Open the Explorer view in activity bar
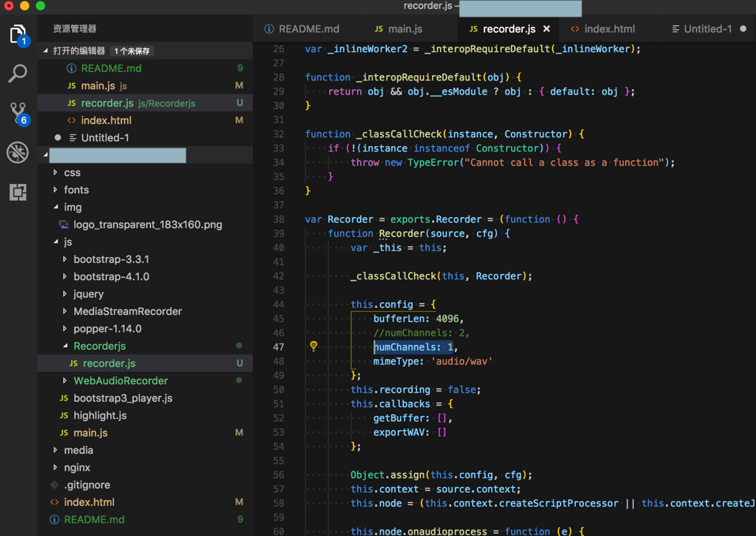Viewport: 756px width, 536px height. coord(18,35)
